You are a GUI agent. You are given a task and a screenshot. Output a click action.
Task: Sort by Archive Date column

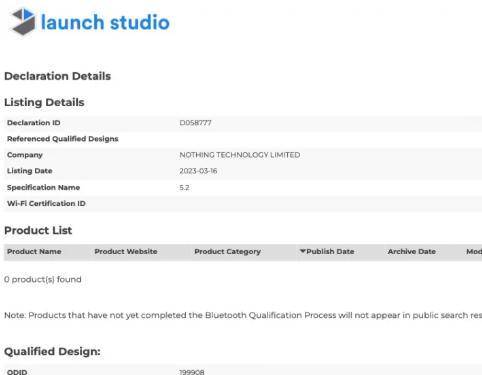click(x=411, y=252)
